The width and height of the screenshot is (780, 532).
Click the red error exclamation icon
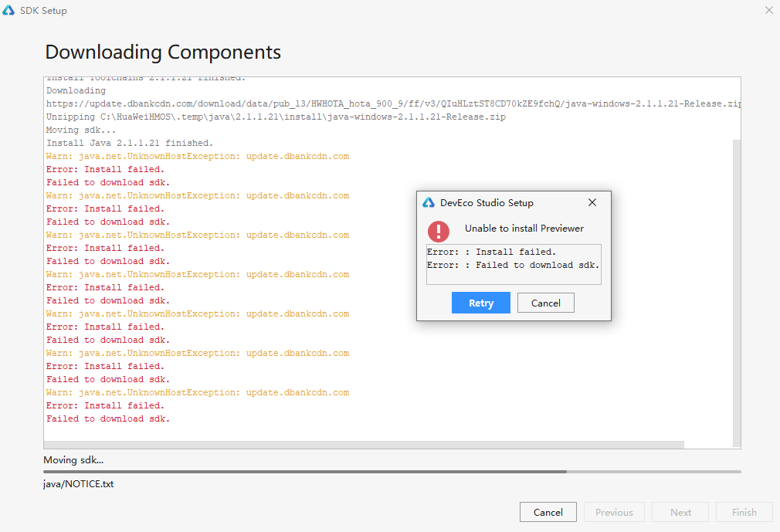point(439,231)
